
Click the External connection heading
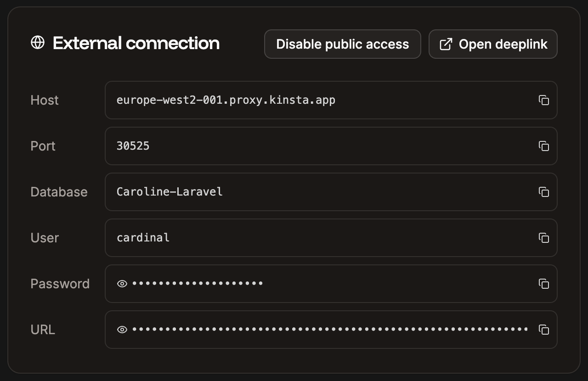tap(136, 42)
